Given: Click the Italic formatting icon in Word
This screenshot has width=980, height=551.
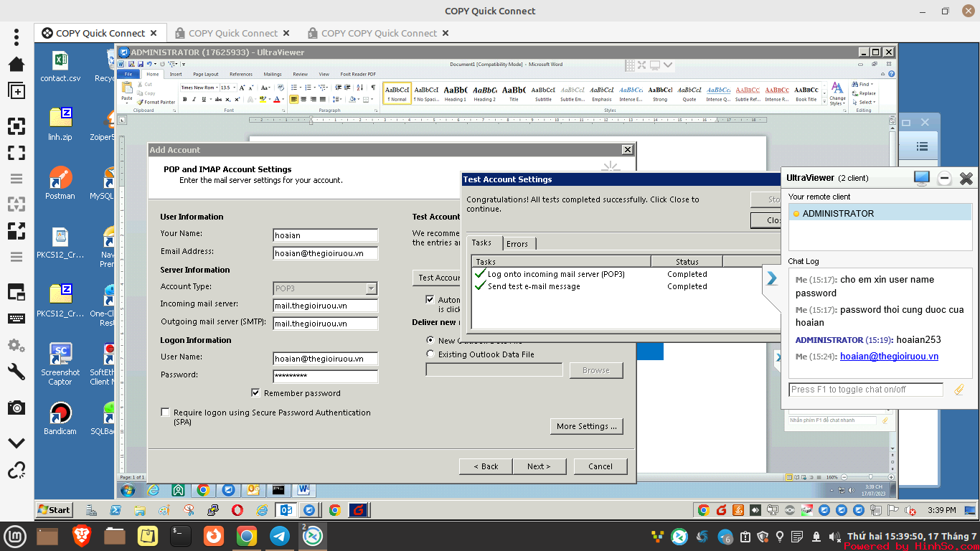Looking at the screenshot, I should tap(194, 100).
